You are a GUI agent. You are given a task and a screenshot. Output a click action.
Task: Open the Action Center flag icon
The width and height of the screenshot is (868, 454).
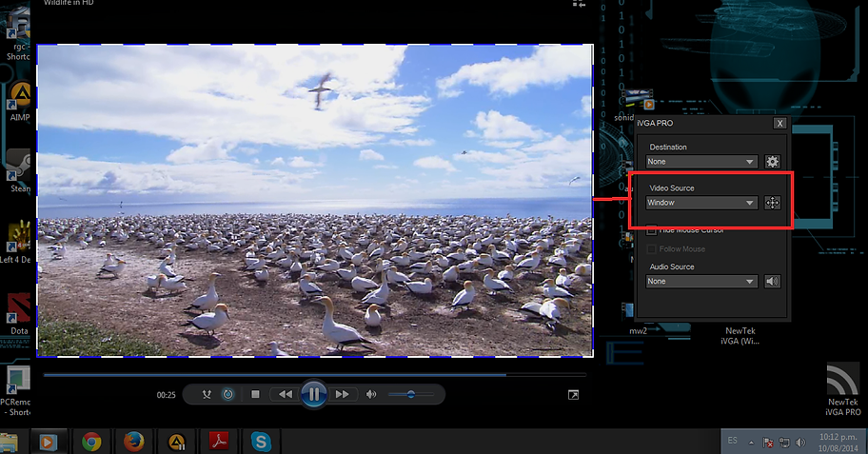(x=768, y=443)
